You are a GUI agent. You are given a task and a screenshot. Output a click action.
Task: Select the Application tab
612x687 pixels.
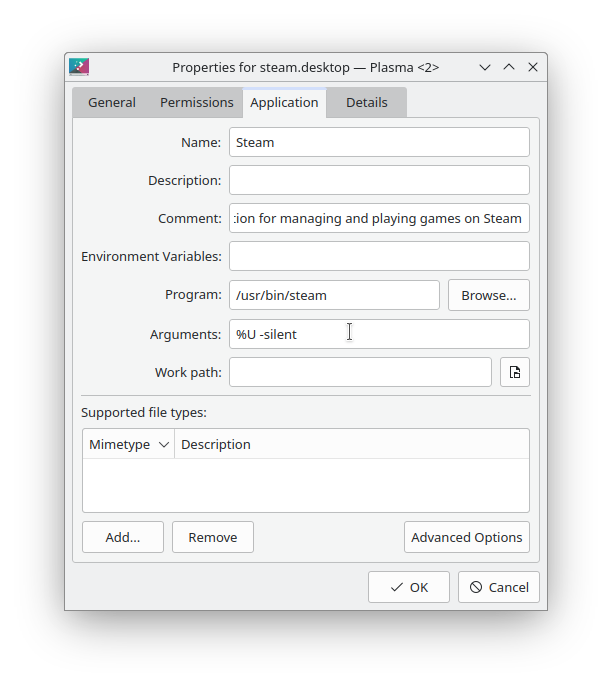(x=284, y=102)
